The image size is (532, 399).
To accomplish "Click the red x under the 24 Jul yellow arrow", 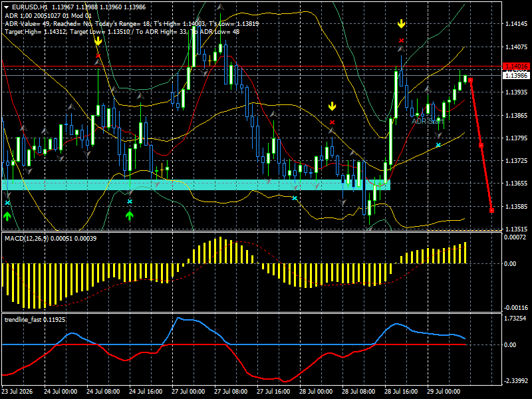I will click(98, 56).
